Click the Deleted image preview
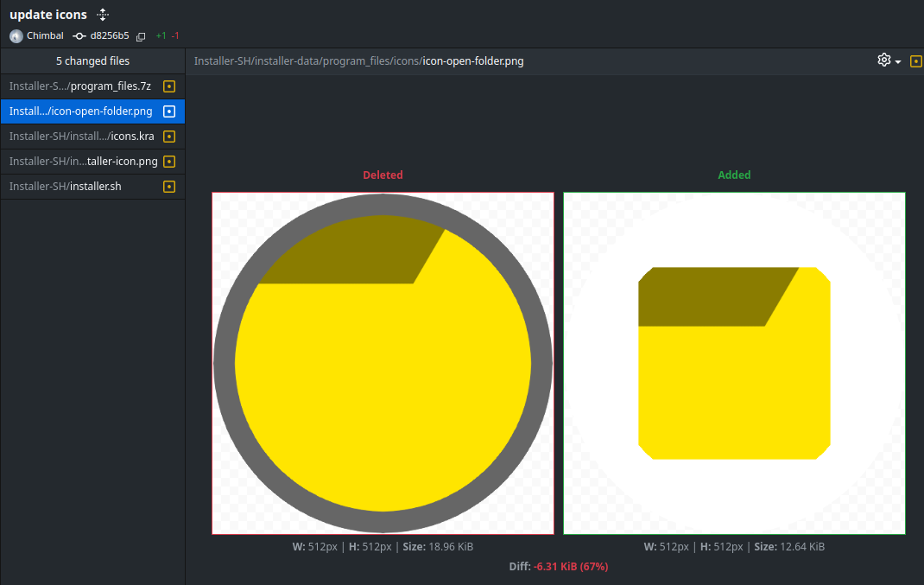Image resolution: width=924 pixels, height=585 pixels. coord(383,363)
